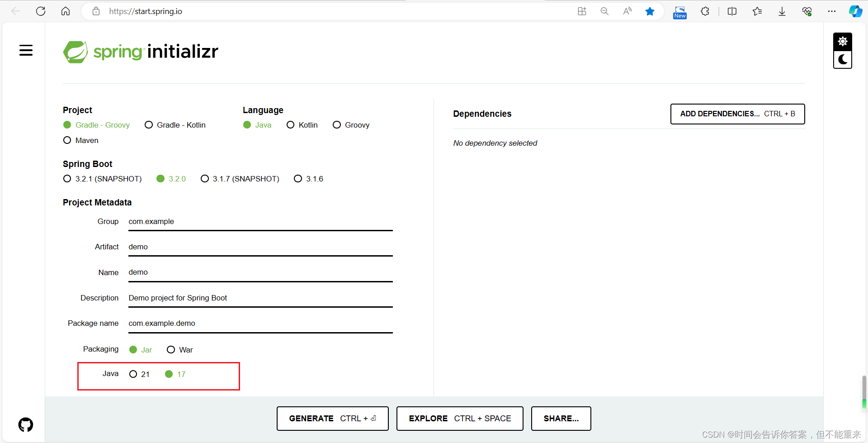The height and width of the screenshot is (443, 868).
Task: Click the 'No dependency selected' text
Action: 495,143
